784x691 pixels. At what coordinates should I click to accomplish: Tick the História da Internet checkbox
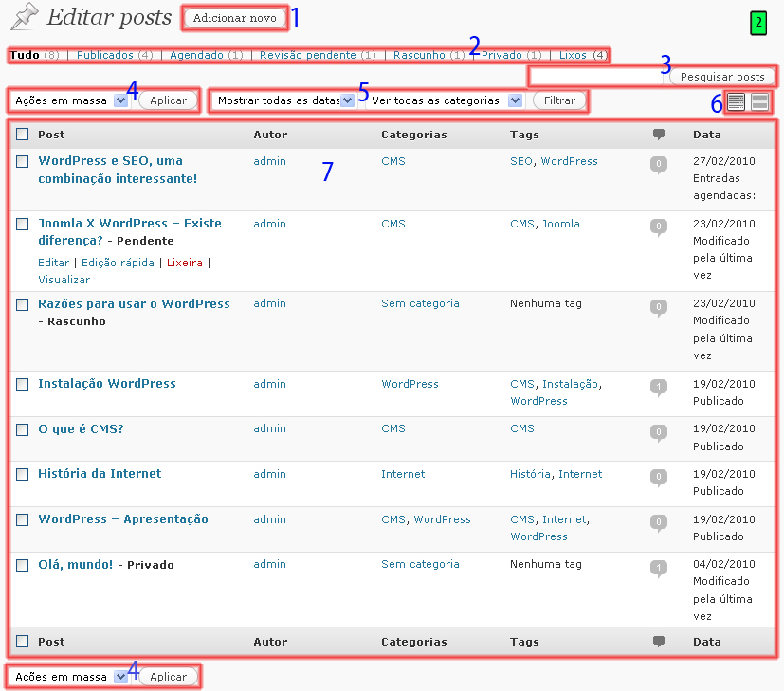pyautogui.click(x=23, y=474)
